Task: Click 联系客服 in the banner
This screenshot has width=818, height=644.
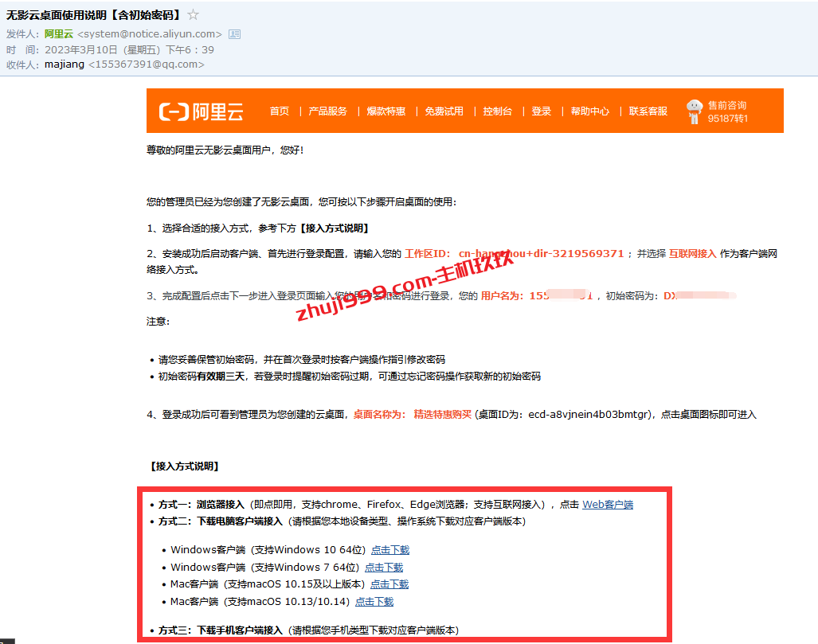Action: [648, 111]
